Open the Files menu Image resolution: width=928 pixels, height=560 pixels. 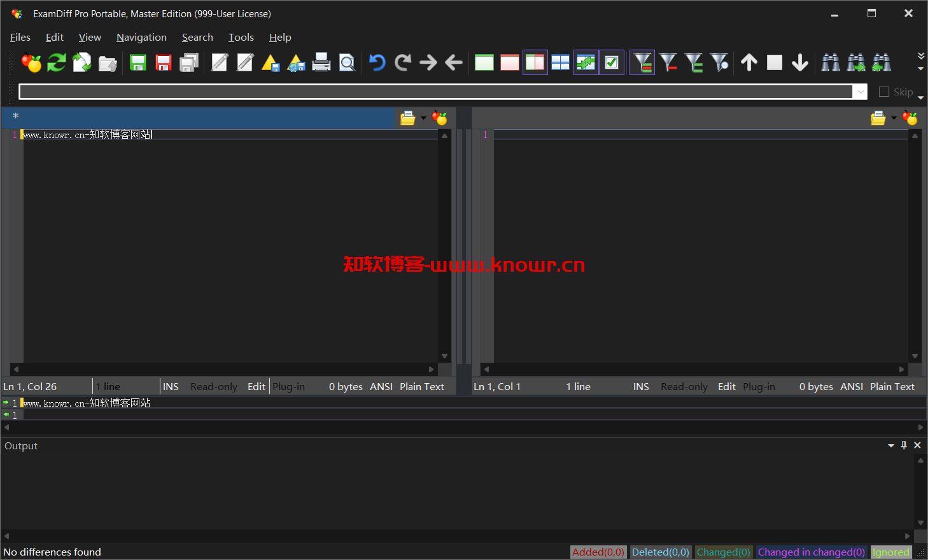[20, 38]
